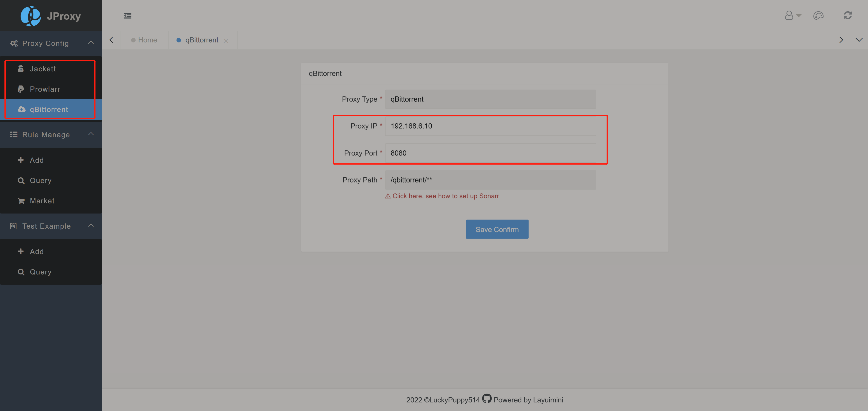Click the Proxy IP input field
Viewport: 868px width, 411px height.
(x=490, y=126)
